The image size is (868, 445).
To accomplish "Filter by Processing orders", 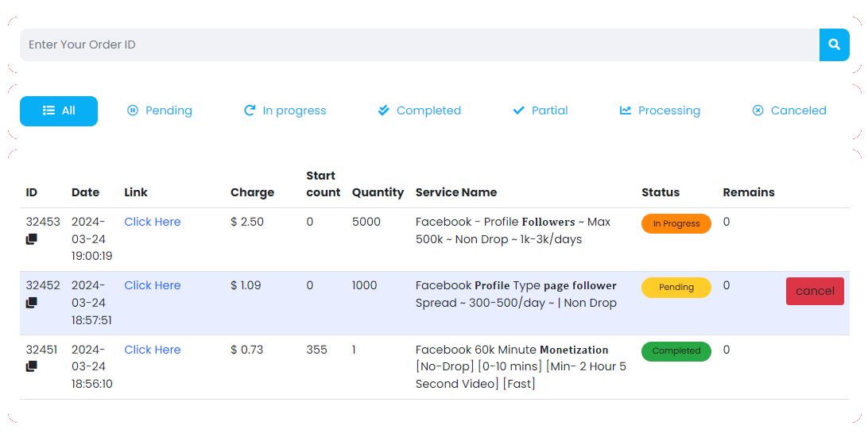I will (x=660, y=111).
